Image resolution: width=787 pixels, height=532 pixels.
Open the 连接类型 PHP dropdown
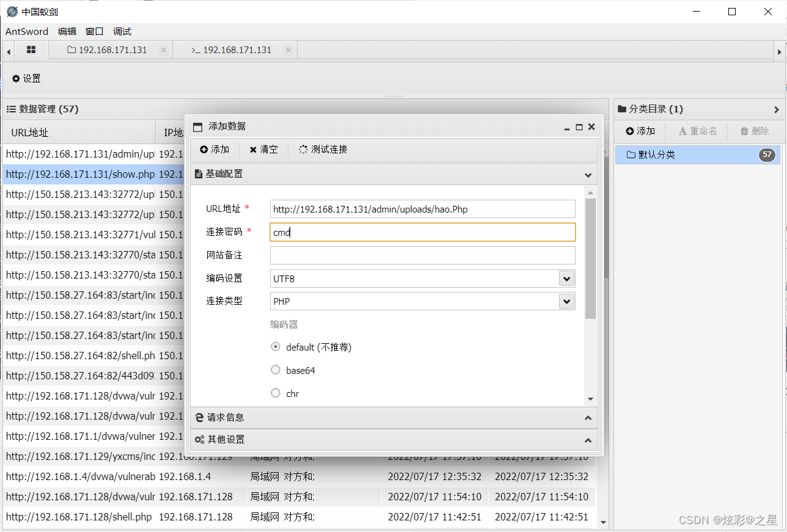[566, 302]
